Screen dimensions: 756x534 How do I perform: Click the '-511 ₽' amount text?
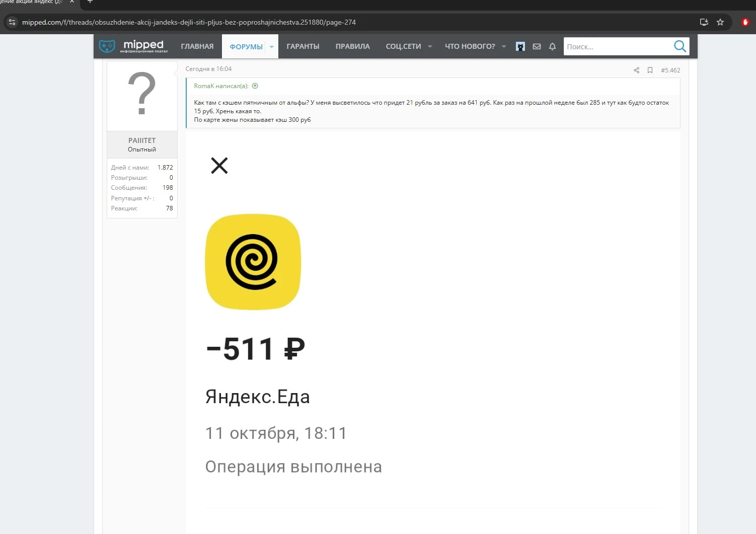[x=256, y=349]
